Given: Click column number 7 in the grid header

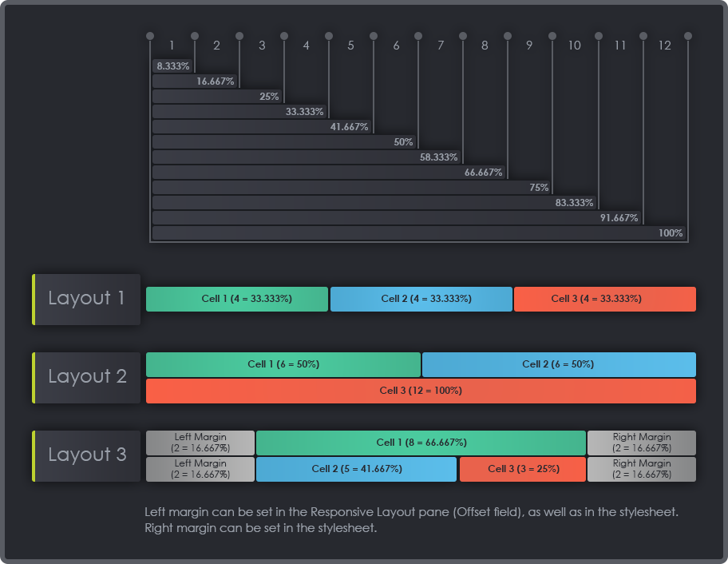Looking at the screenshot, I should coord(441,46).
